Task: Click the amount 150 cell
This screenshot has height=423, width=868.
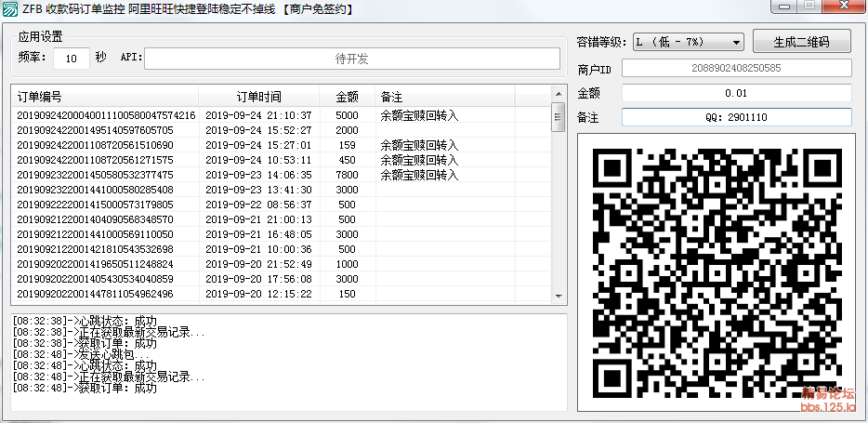Action: click(347, 294)
